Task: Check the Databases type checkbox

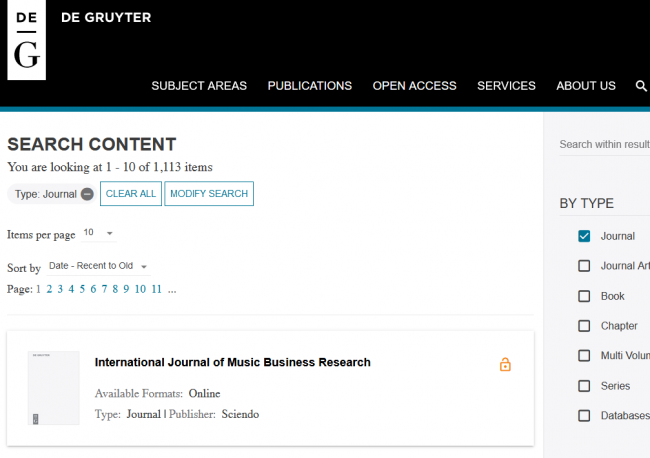Action: (584, 416)
